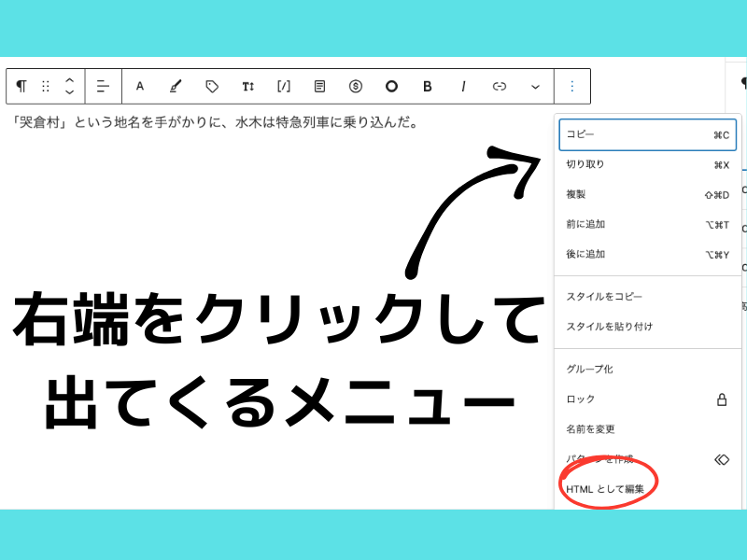Select HTML として編集 menu item
The image size is (747, 560).
[x=605, y=488]
